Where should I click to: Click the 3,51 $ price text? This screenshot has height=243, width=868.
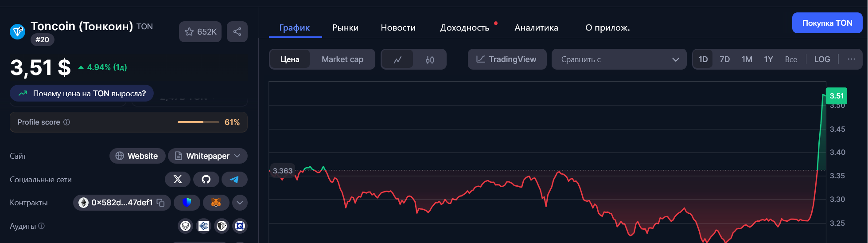coord(40,68)
